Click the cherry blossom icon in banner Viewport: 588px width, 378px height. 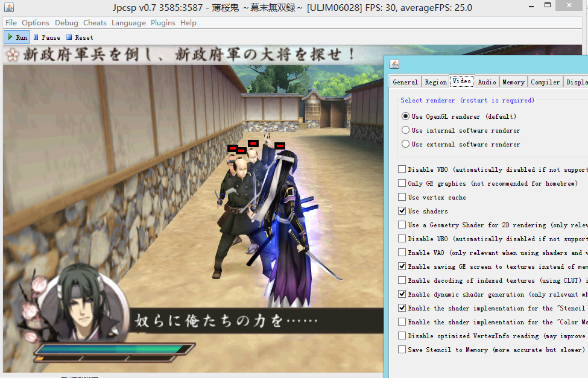tap(13, 55)
